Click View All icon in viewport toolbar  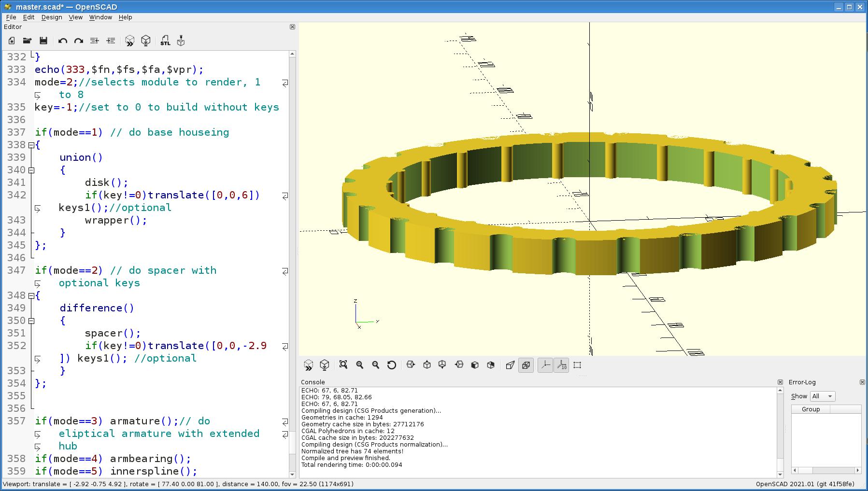343,365
